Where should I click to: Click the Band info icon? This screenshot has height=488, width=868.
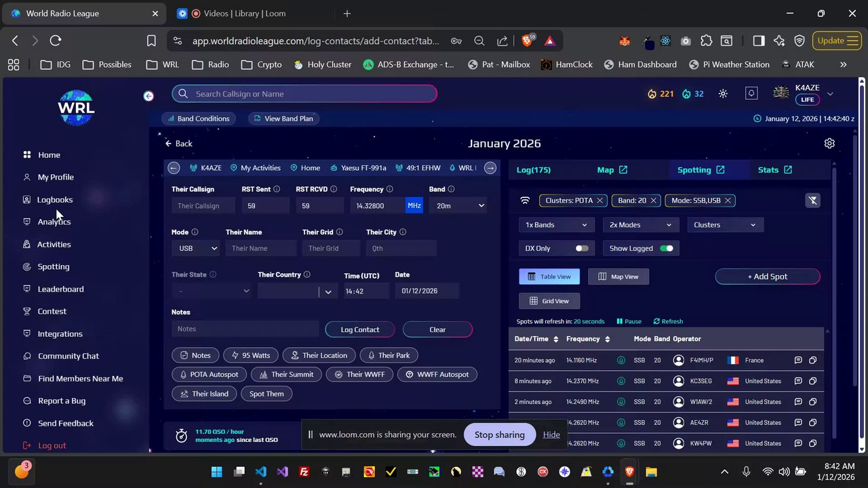[451, 189]
